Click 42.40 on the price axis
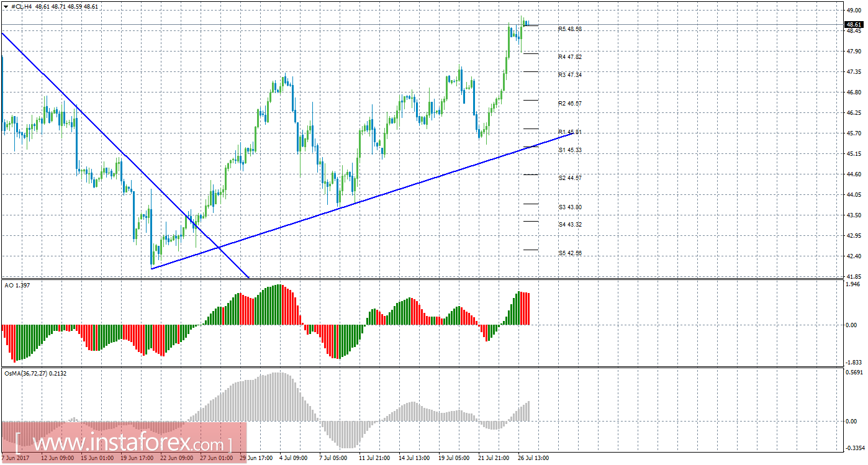The height and width of the screenshot is (465, 868). tap(854, 256)
